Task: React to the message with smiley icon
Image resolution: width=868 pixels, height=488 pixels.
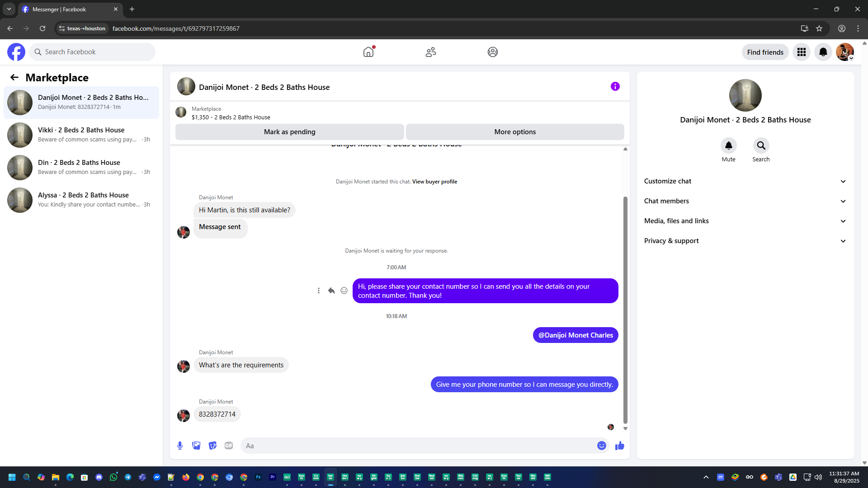Action: click(344, 291)
